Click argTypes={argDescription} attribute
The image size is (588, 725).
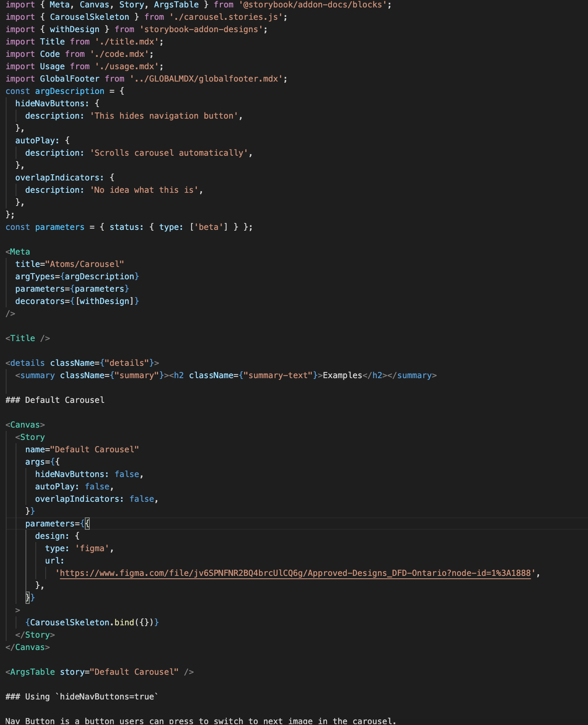(x=77, y=276)
